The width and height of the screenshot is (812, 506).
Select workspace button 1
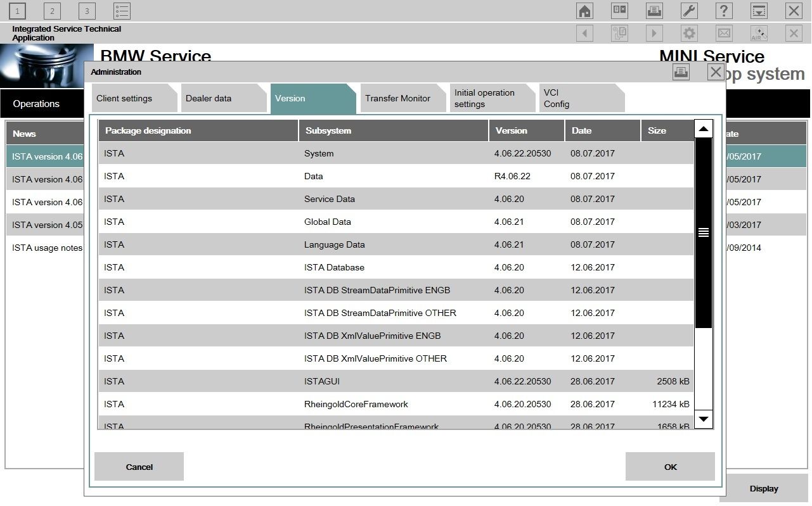(16, 10)
